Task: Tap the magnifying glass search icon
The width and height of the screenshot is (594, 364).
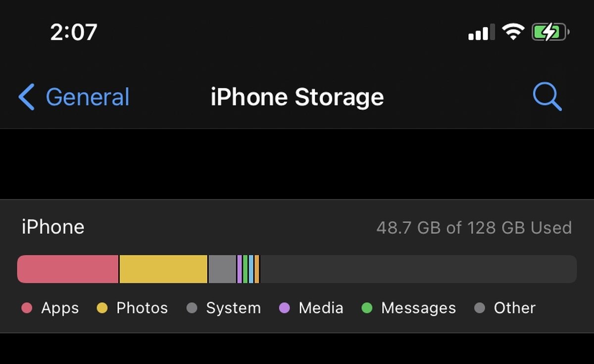Action: (547, 96)
